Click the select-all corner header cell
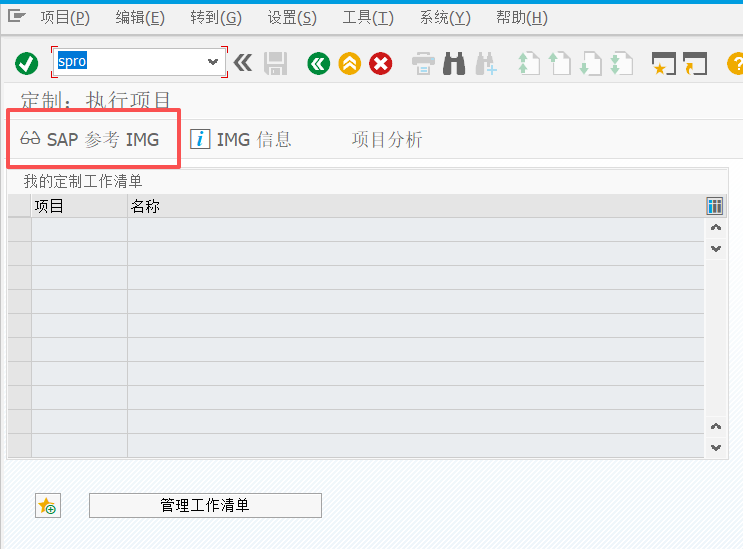743x549 pixels. coord(19,206)
